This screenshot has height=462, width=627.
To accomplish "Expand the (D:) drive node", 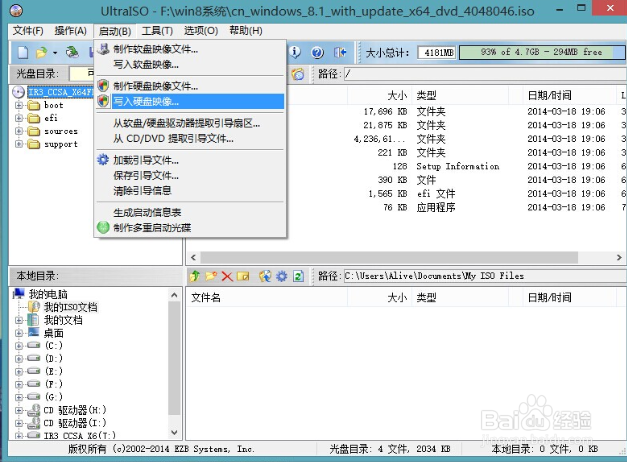I will tap(18, 359).
